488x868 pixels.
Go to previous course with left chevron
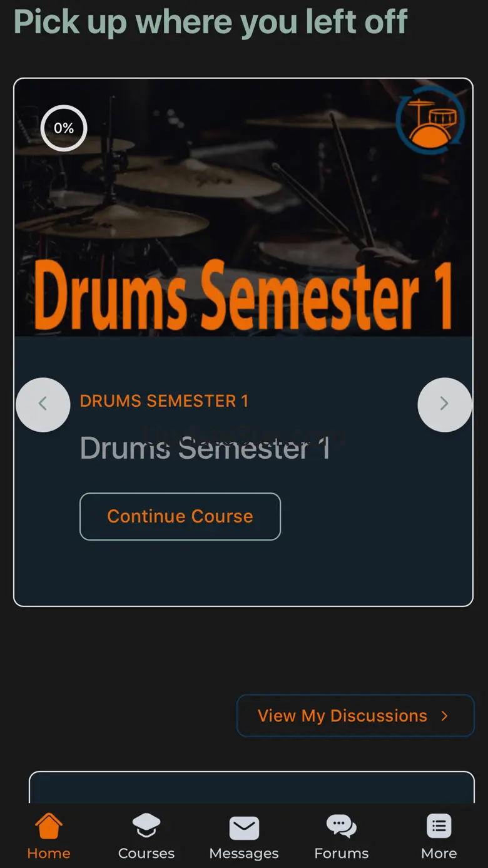(43, 405)
